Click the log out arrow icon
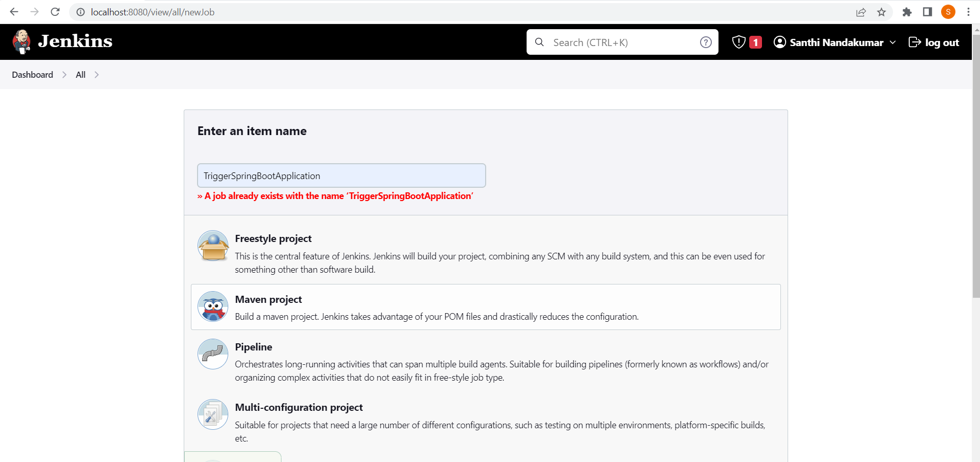The image size is (980, 462). coord(914,42)
